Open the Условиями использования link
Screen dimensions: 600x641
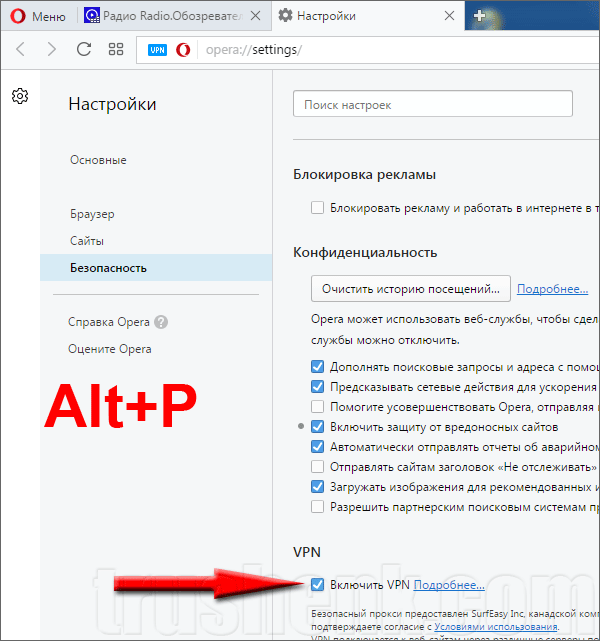[x=496, y=626]
